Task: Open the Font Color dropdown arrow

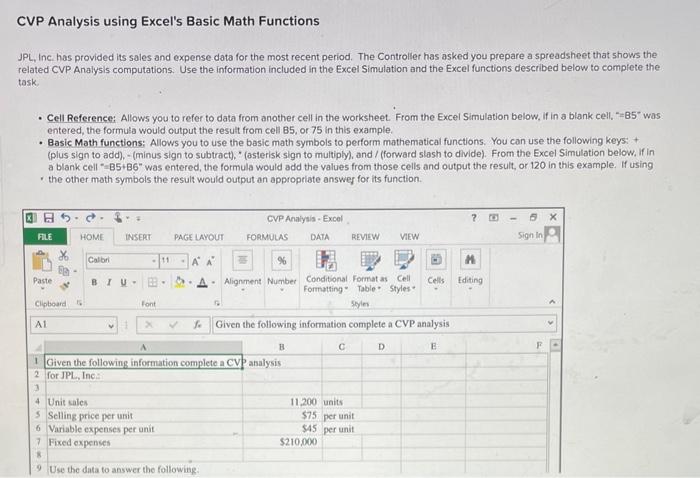Action: point(213,282)
